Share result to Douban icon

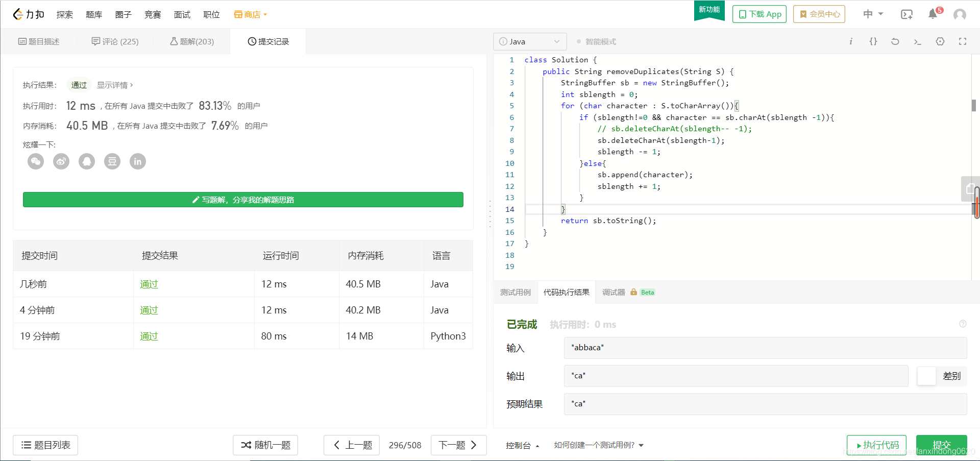click(112, 161)
